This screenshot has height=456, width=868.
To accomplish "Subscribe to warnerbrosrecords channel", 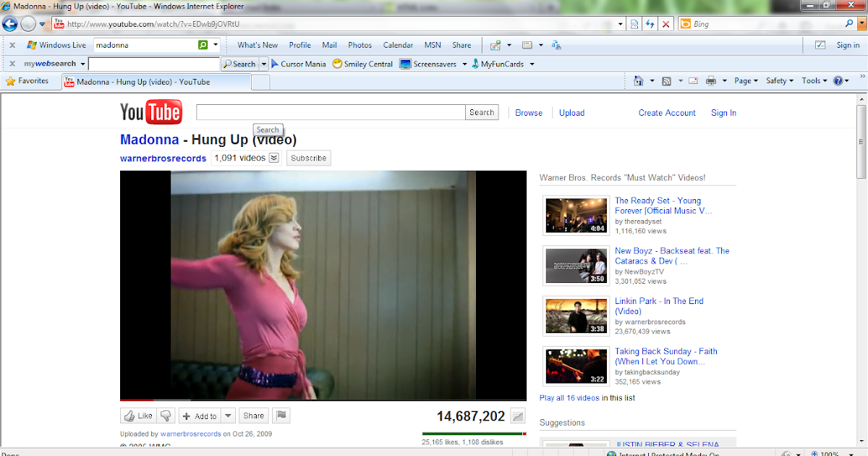I will pos(309,158).
